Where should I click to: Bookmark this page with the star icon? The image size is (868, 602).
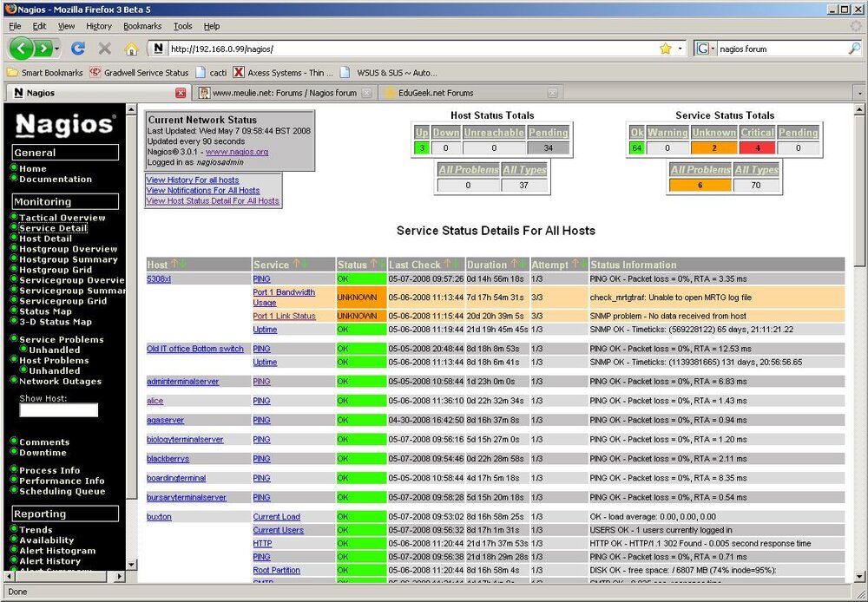pos(666,49)
